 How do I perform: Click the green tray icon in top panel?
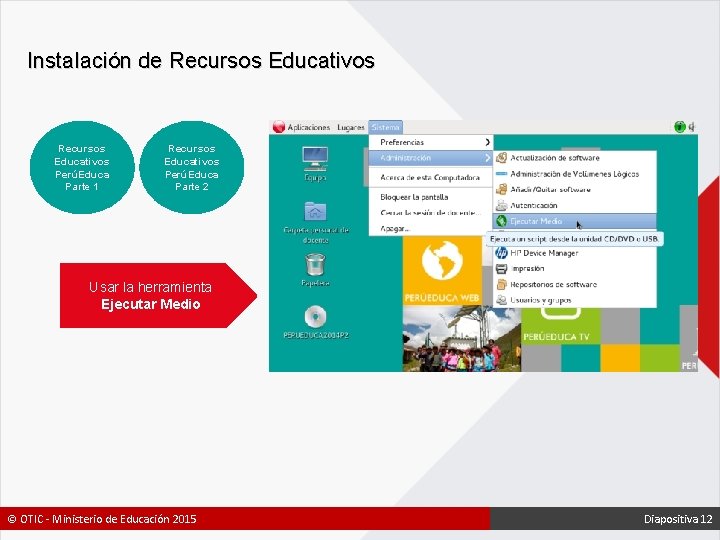[x=680, y=127]
